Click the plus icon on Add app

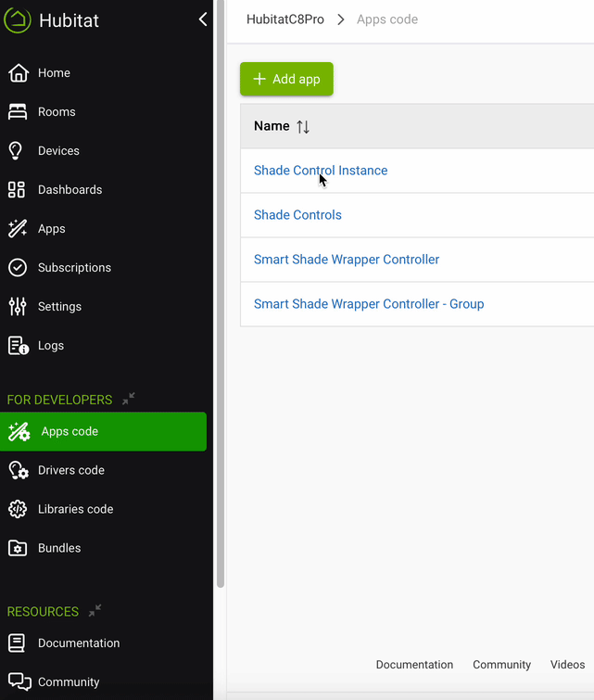pyautogui.click(x=259, y=79)
